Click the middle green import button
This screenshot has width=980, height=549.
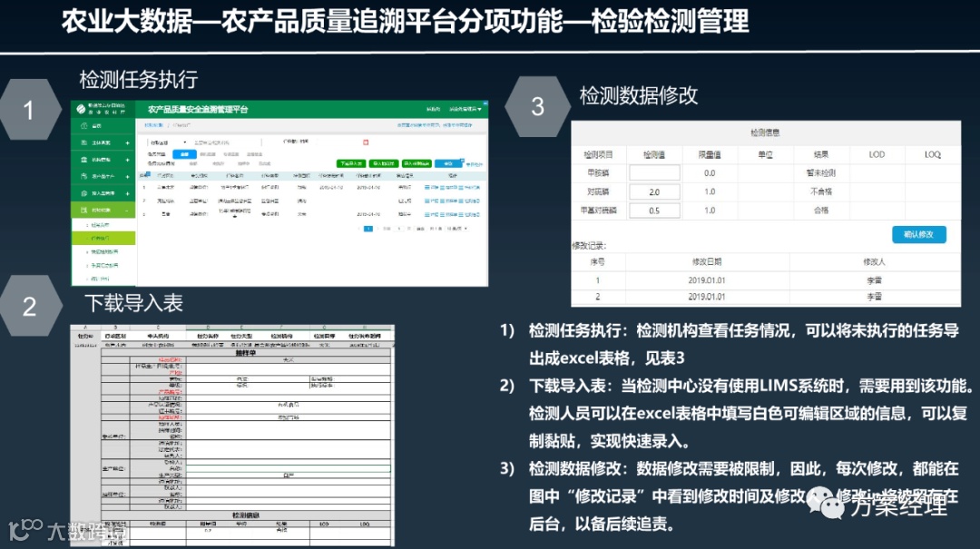pos(383,164)
